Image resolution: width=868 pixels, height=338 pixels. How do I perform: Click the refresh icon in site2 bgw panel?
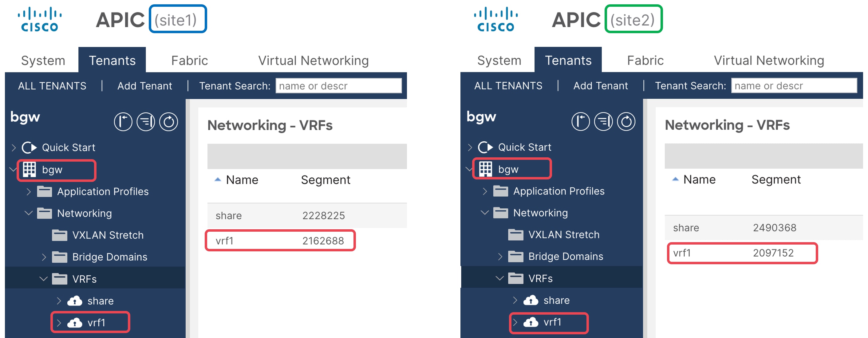point(626,121)
